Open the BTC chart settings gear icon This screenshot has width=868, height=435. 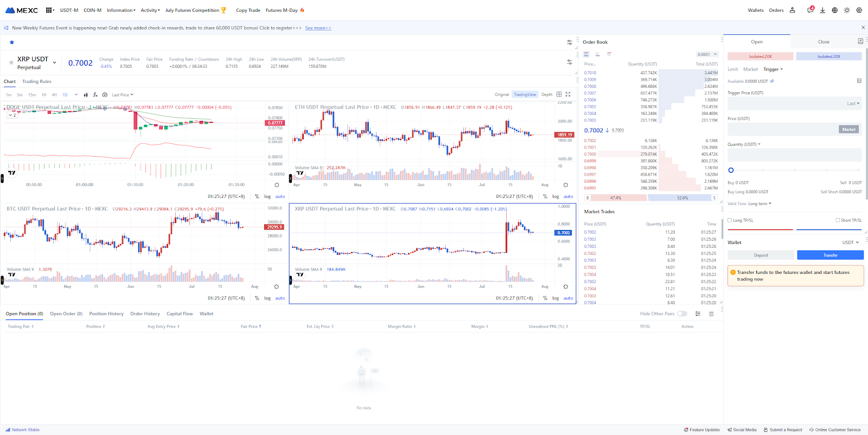277,286
